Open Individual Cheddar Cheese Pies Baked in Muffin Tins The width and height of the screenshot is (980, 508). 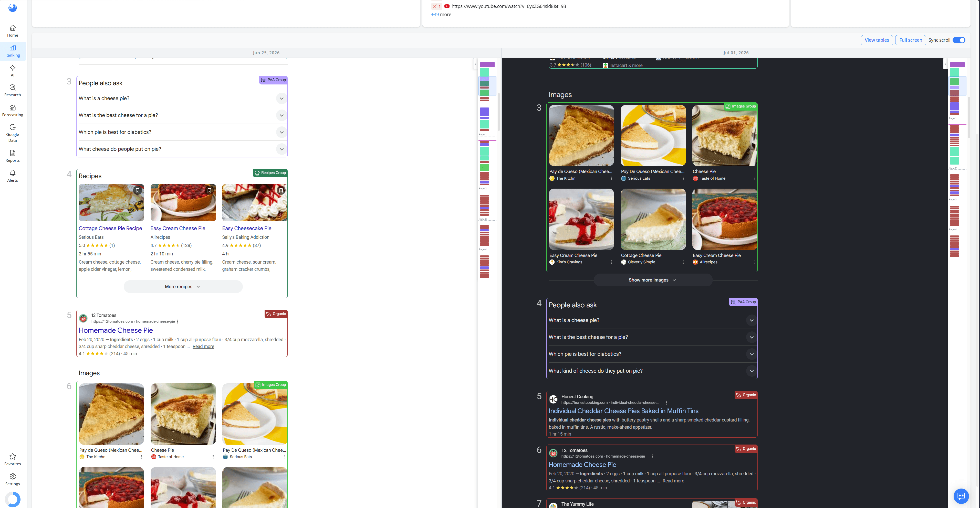(x=623, y=411)
